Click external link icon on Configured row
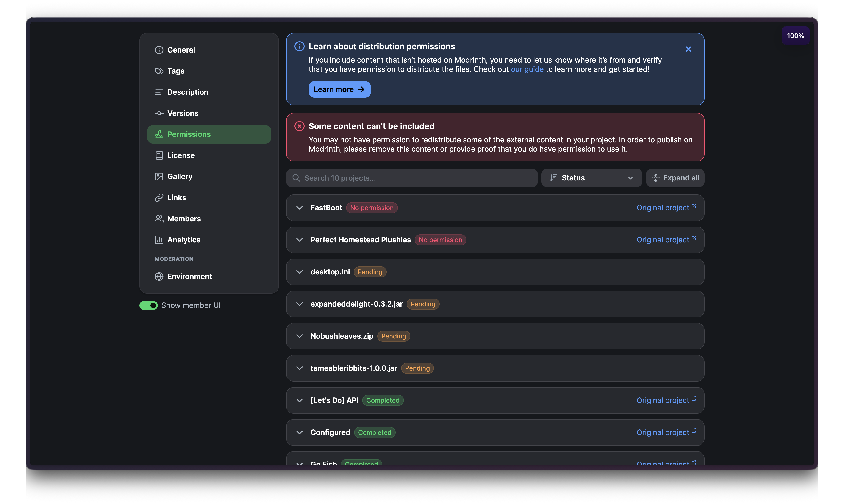 (x=694, y=431)
